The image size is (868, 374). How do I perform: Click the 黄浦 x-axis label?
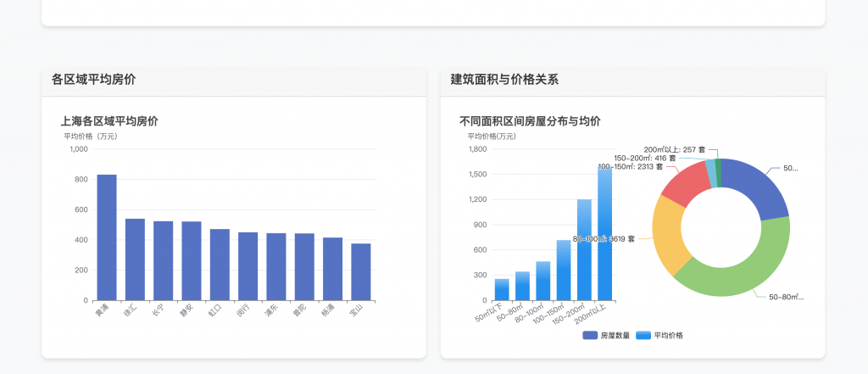pos(102,310)
